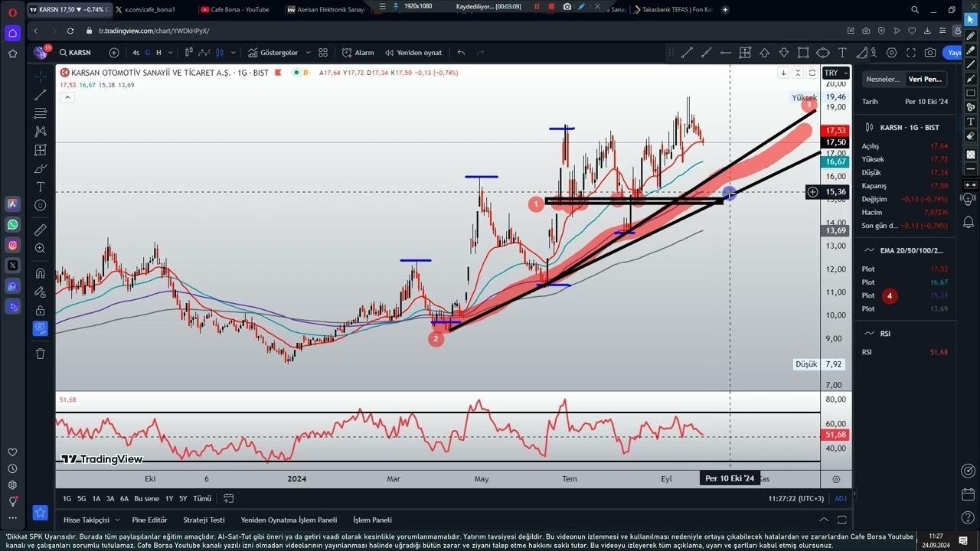Remove drawings with the trash icon
The image size is (980, 551).
40,354
